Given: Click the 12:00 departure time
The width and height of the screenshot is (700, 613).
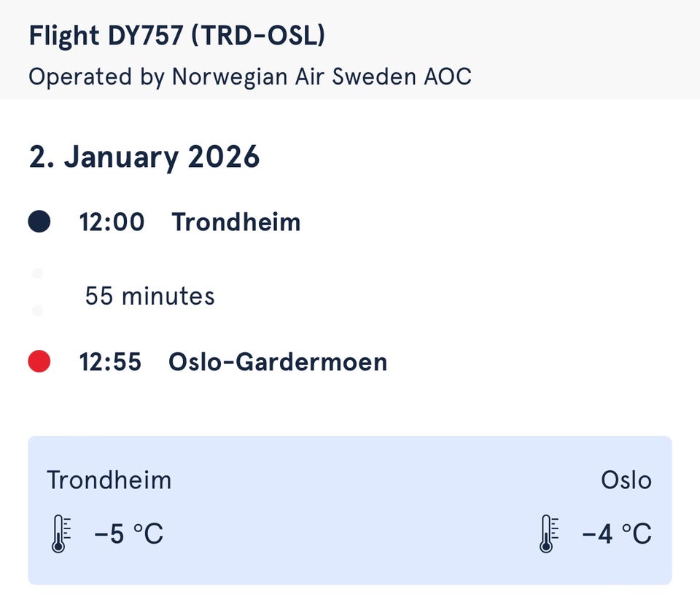Looking at the screenshot, I should coord(112,222).
